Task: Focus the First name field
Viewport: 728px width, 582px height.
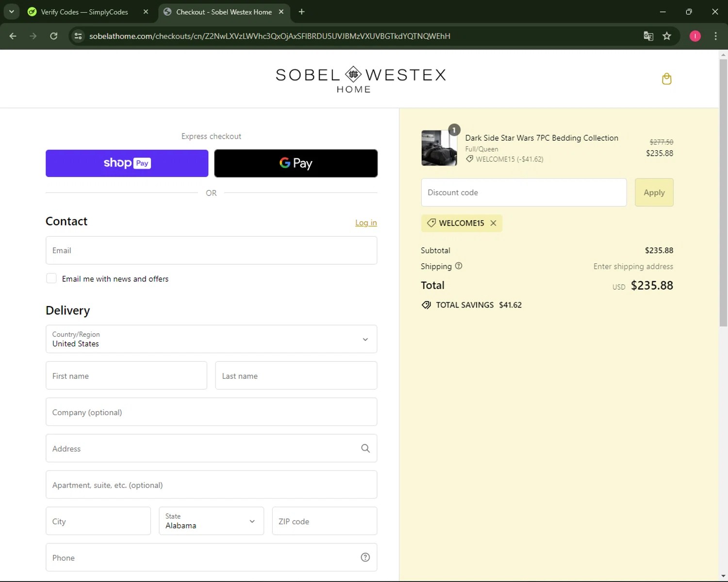Action: click(126, 375)
